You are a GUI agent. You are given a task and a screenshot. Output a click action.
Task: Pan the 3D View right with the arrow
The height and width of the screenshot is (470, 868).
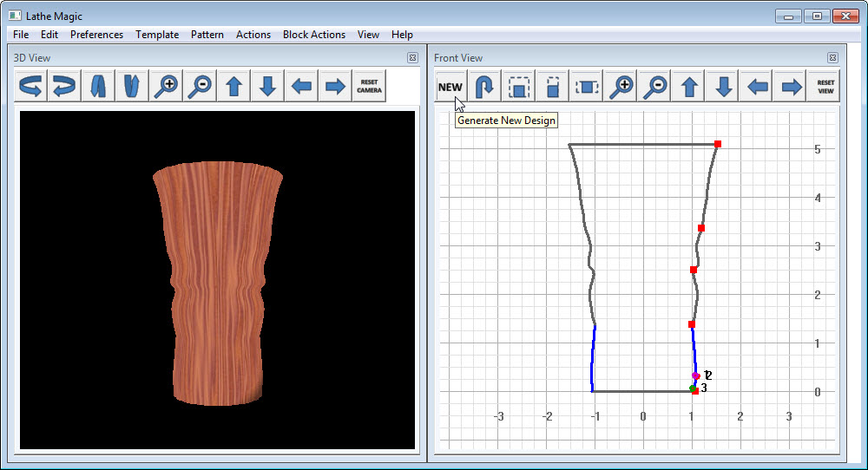click(x=335, y=87)
